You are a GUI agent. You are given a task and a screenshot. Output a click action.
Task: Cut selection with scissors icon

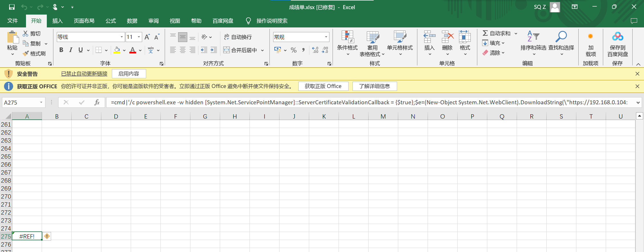[25, 33]
